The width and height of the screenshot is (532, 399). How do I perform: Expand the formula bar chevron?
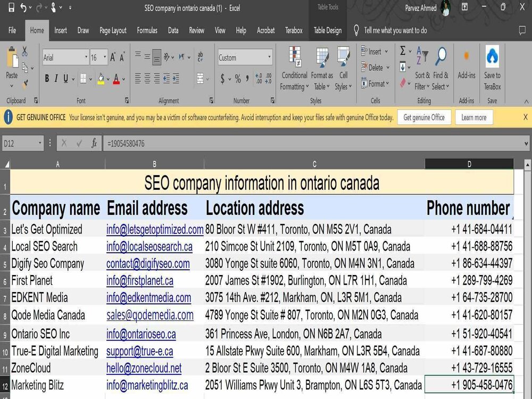coord(526,144)
